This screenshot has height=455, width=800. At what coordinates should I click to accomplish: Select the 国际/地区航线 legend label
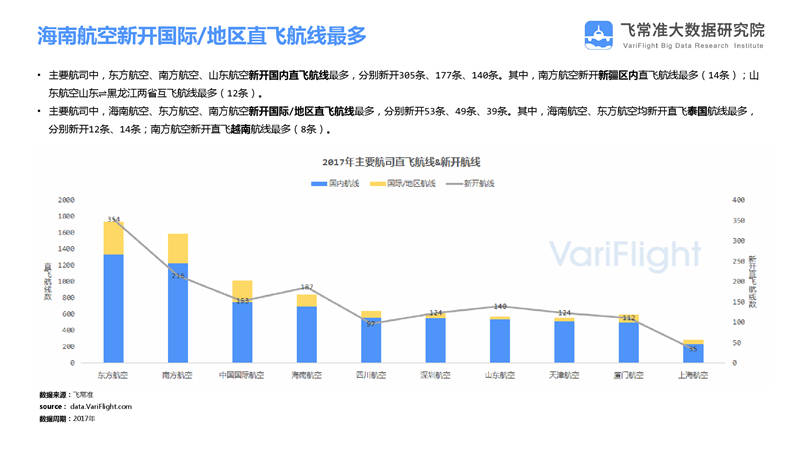(411, 184)
